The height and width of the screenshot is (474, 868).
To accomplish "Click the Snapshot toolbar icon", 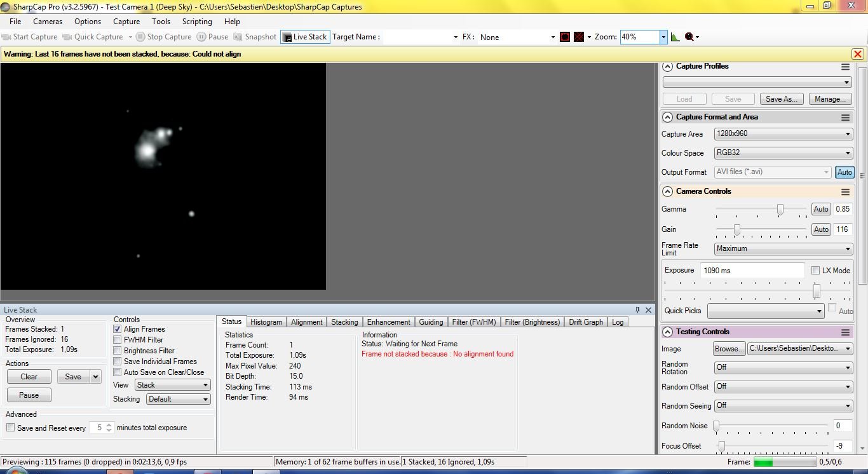I will point(255,37).
